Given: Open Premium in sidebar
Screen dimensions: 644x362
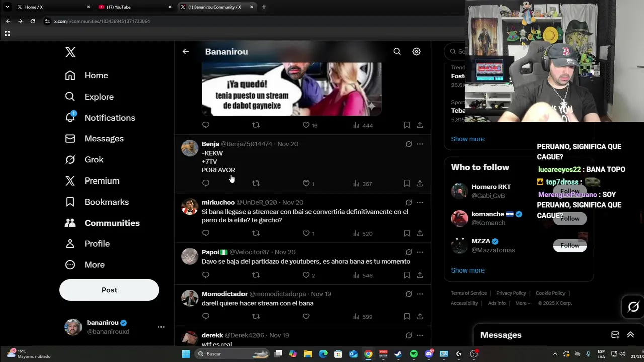Looking at the screenshot, I should [92, 181].
